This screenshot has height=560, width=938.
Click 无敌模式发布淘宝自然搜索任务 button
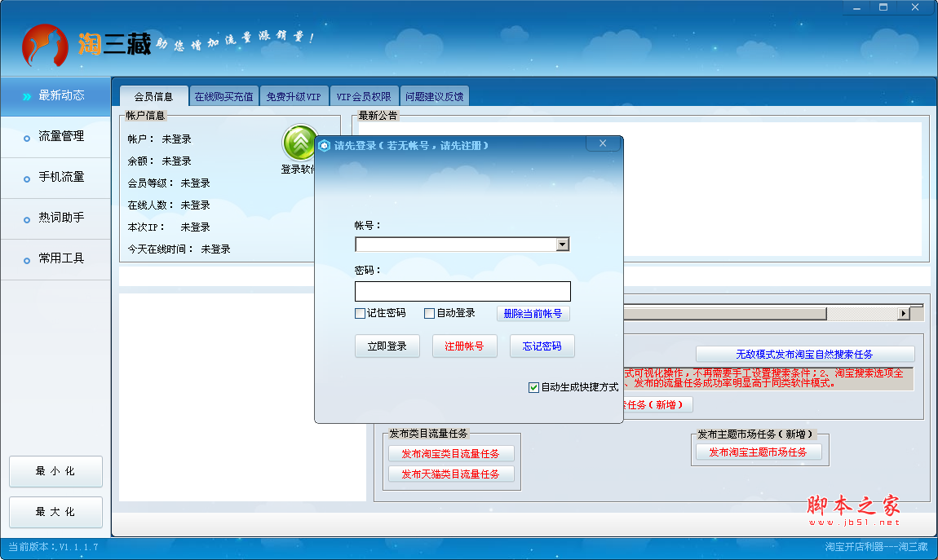click(x=804, y=354)
